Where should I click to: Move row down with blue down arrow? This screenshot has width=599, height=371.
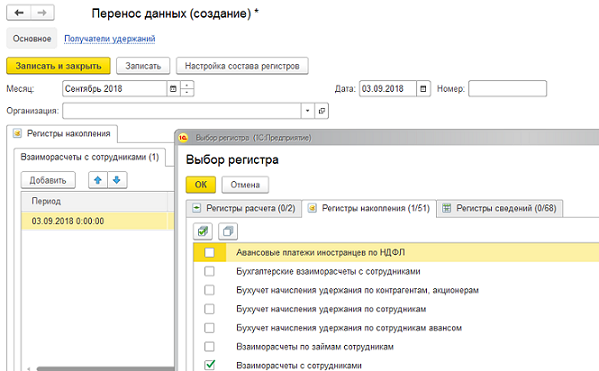point(117,180)
